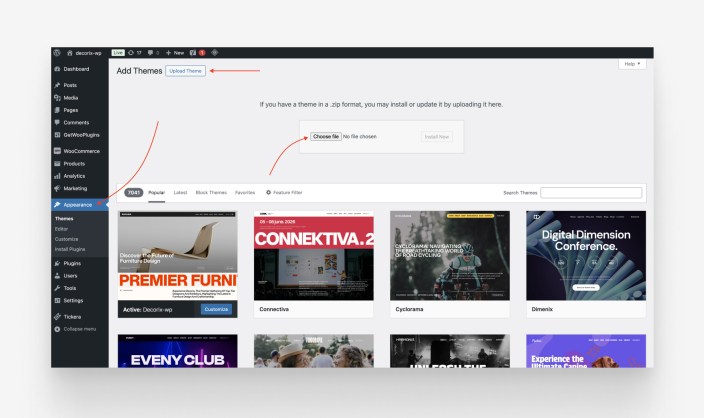Click the Products icon in sidebar
Viewport: 704px width, 418px height.
pos(57,164)
